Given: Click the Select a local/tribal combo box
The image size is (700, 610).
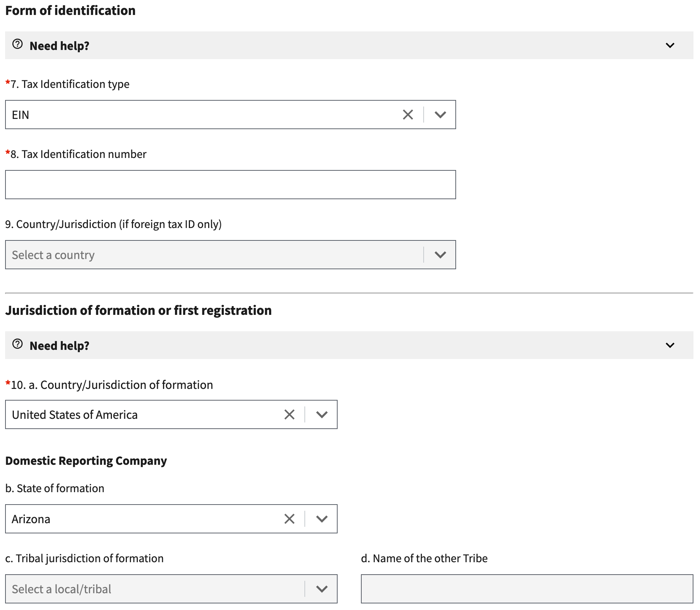Looking at the screenshot, I should pyautogui.click(x=153, y=589).
